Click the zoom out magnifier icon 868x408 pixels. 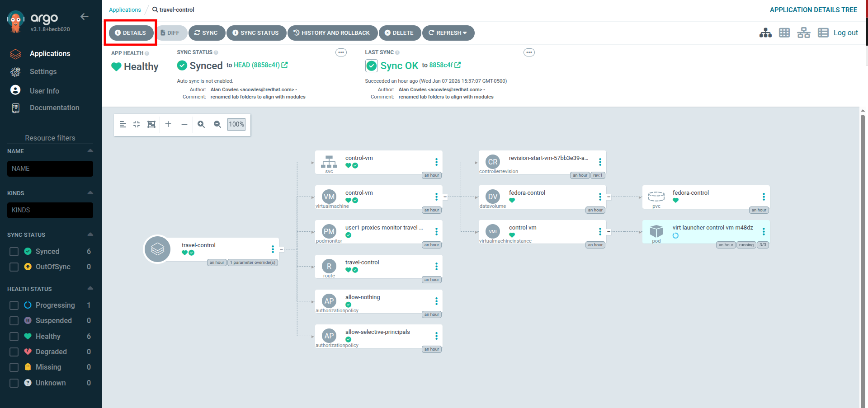point(217,124)
